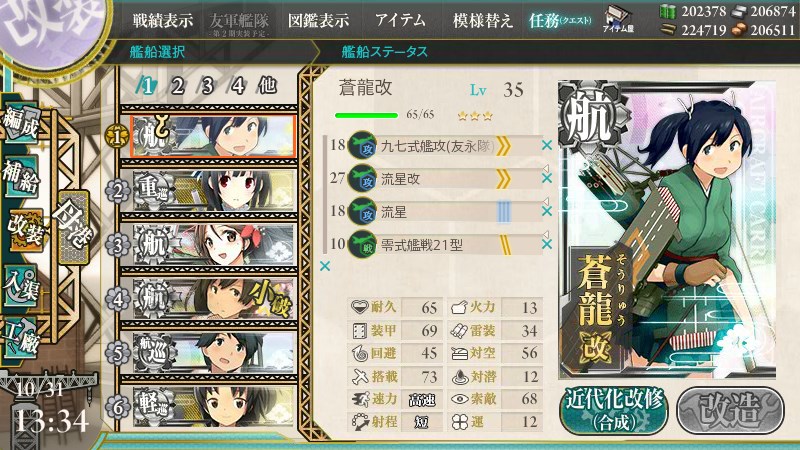Click the 近代化改修(合成) button
This screenshot has height=450, width=800.
click(614, 409)
